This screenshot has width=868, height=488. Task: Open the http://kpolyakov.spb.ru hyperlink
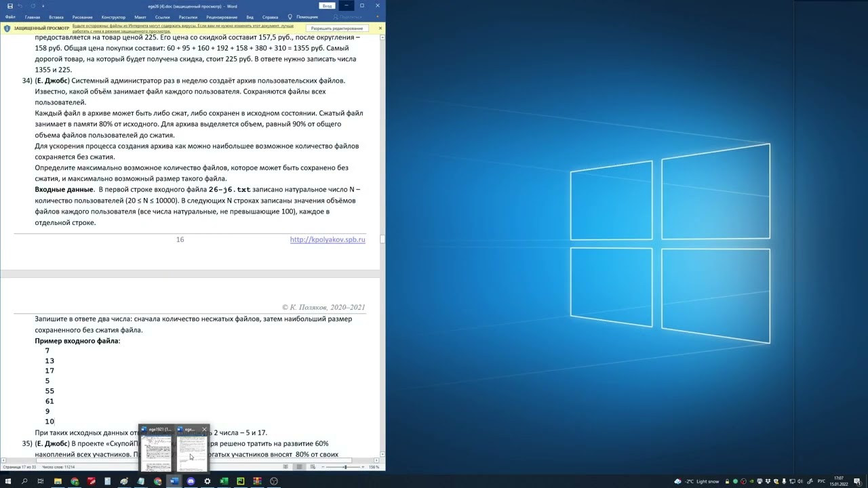coord(328,239)
